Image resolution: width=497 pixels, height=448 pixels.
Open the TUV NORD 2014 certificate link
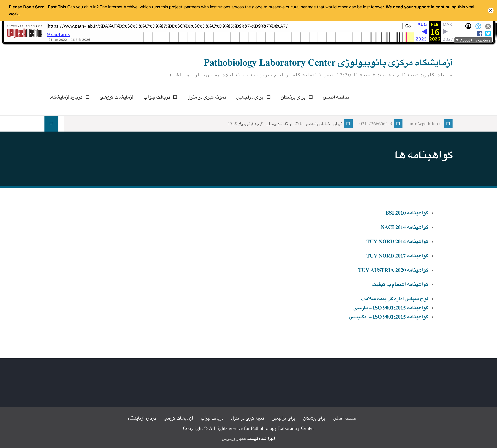(397, 241)
